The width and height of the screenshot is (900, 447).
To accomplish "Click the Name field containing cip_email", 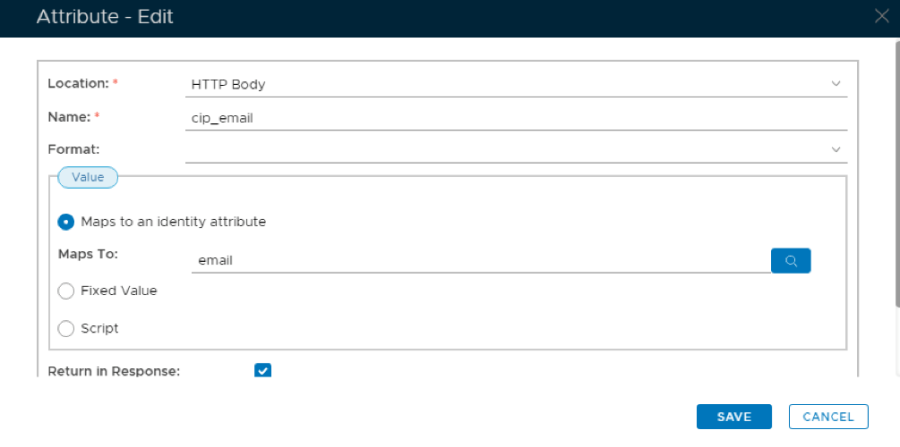I will pyautogui.click(x=500, y=117).
